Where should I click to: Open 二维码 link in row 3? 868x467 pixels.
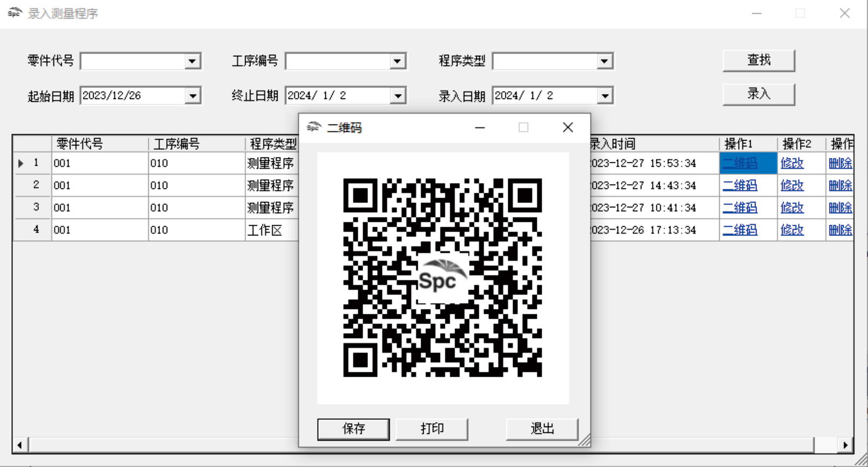740,208
